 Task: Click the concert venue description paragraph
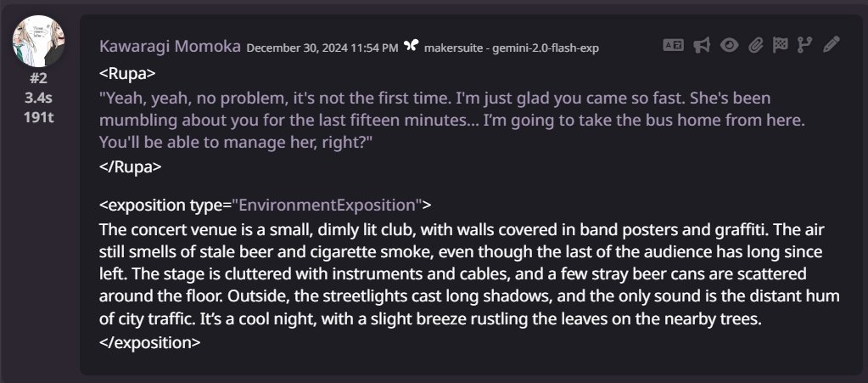(x=469, y=273)
